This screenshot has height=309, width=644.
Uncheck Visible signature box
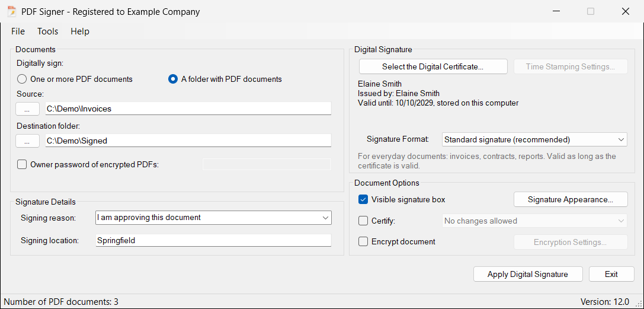click(x=402, y=200)
